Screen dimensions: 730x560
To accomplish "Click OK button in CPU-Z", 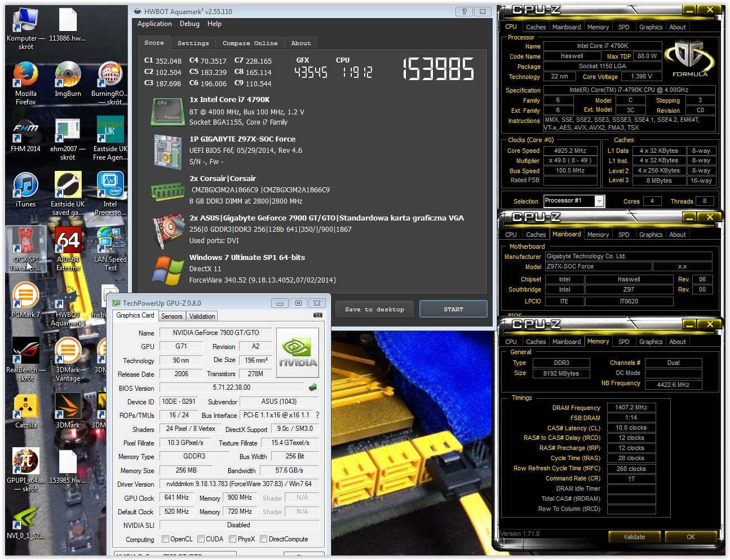I will pyautogui.click(x=691, y=537).
